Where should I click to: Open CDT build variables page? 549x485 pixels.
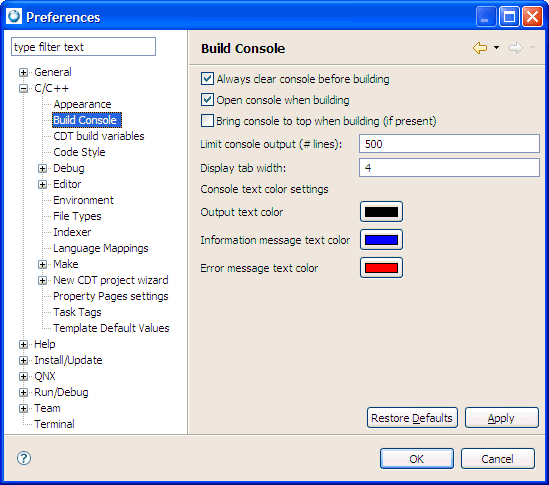click(99, 136)
